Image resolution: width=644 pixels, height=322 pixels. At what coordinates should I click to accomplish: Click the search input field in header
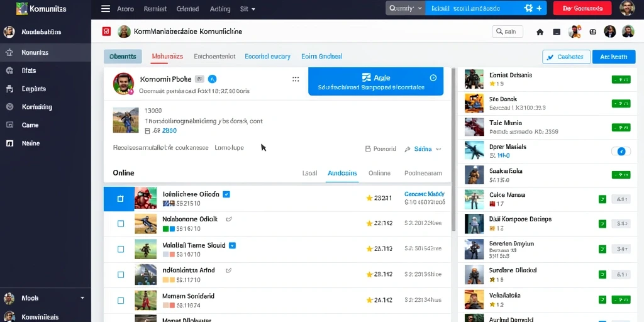click(x=508, y=31)
